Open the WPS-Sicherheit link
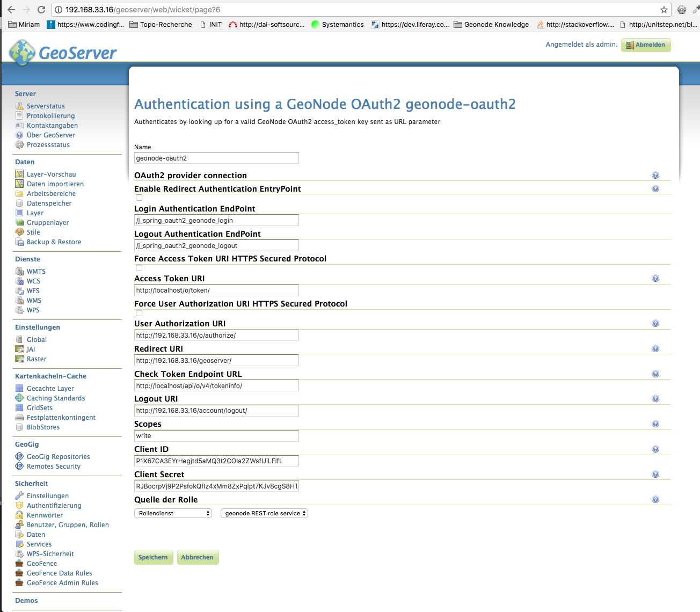Viewport: 700px width, 612px height. (x=50, y=554)
